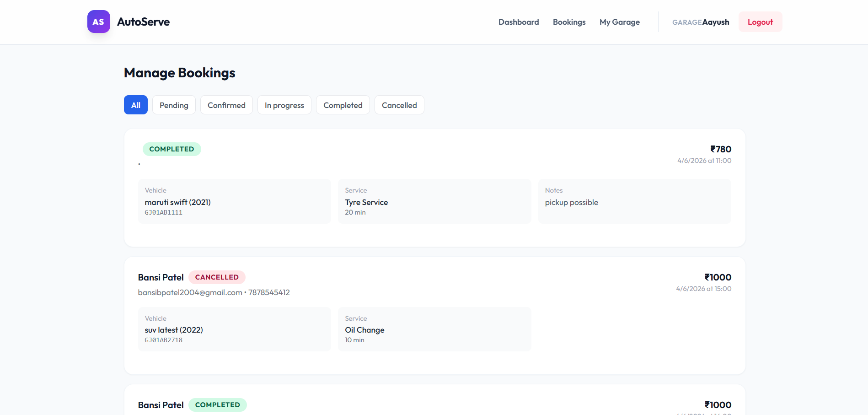Click date 4/6/2026 at 11:00

coord(704,161)
